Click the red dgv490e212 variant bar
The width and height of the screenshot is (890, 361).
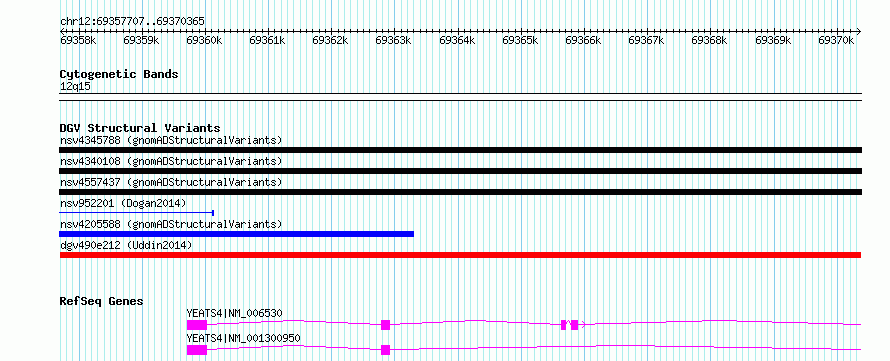point(460,255)
